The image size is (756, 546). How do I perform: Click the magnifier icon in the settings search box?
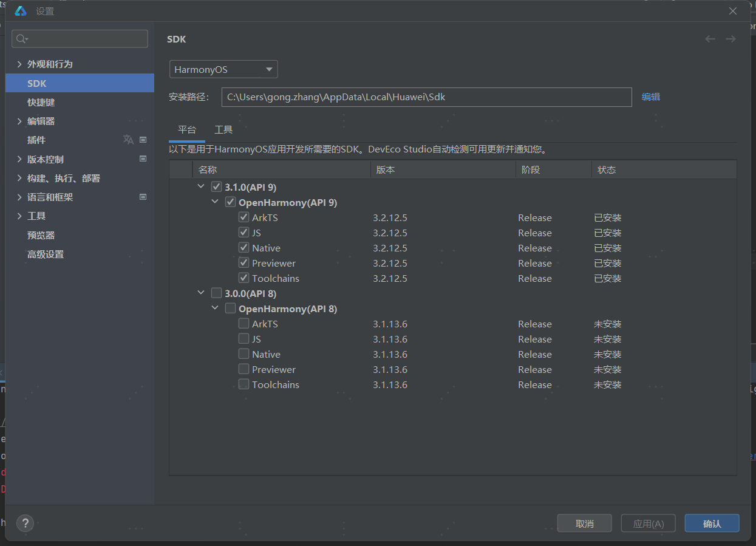22,39
